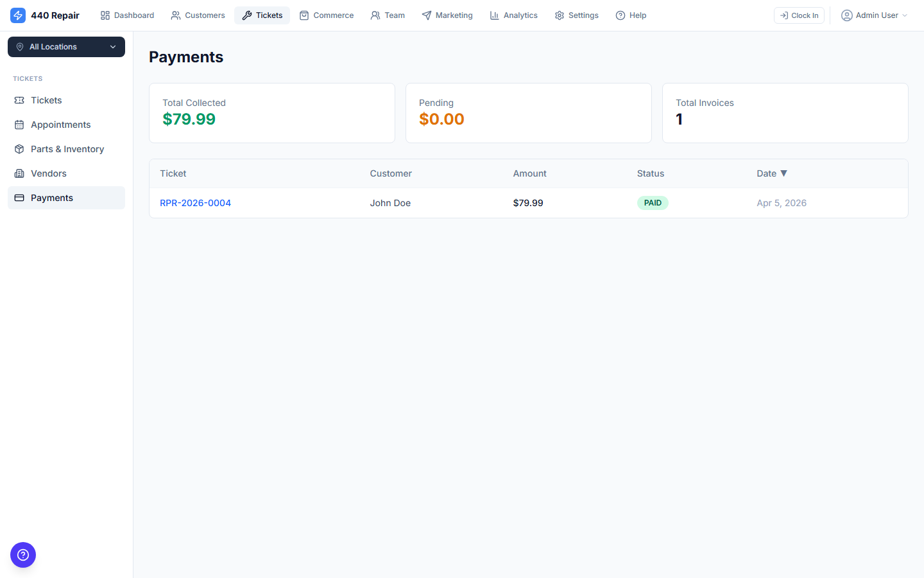
Task: Expand the All Locations selector
Action: 66,47
